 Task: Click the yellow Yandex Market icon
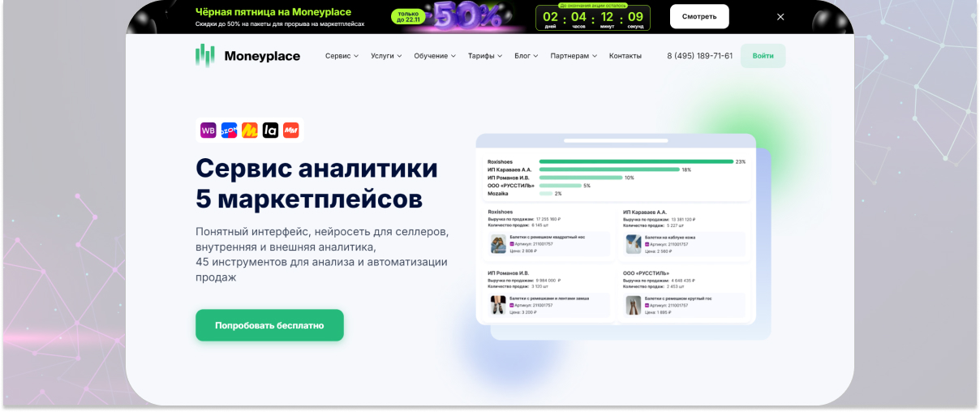click(x=250, y=130)
